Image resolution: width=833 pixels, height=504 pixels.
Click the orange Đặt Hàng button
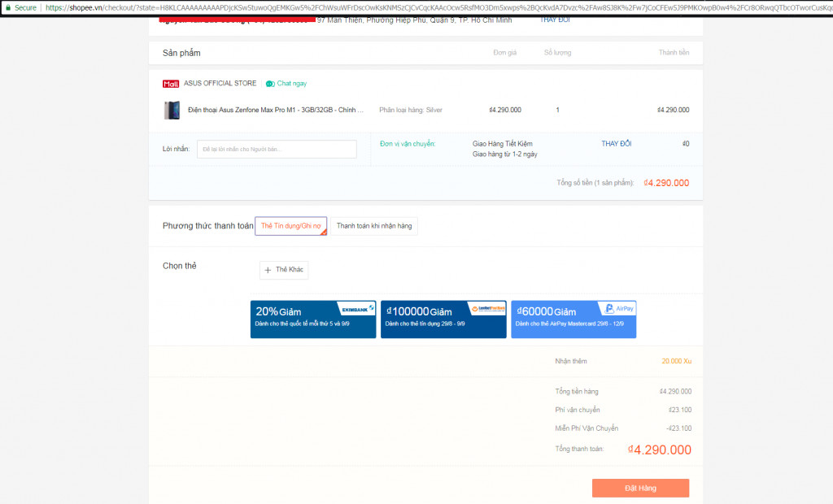(640, 488)
